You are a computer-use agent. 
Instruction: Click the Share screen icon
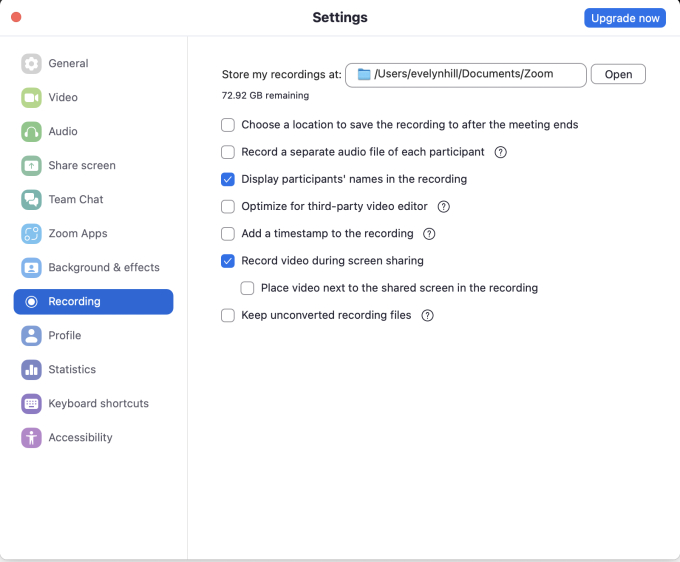tap(31, 166)
